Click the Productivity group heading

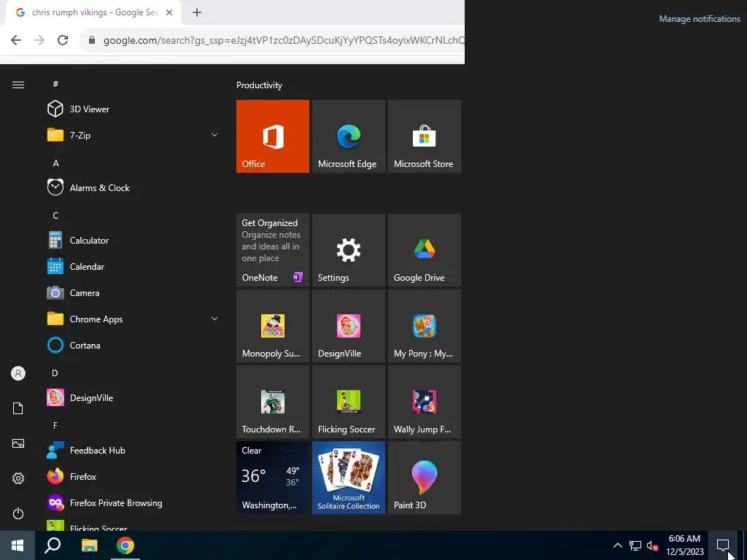point(259,85)
